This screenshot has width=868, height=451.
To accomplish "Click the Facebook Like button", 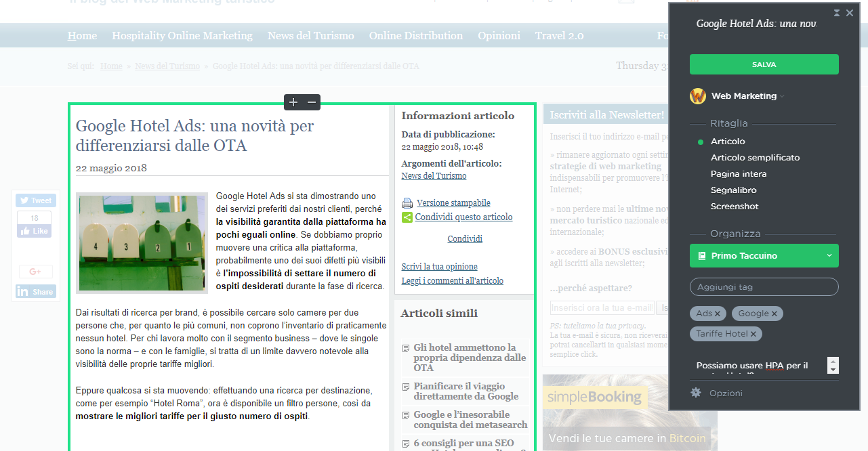I will click(x=34, y=231).
